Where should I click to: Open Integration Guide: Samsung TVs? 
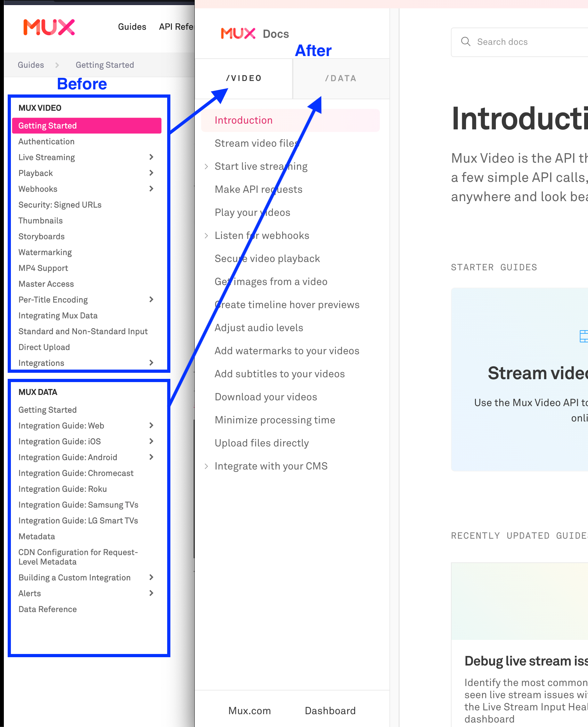coord(78,505)
